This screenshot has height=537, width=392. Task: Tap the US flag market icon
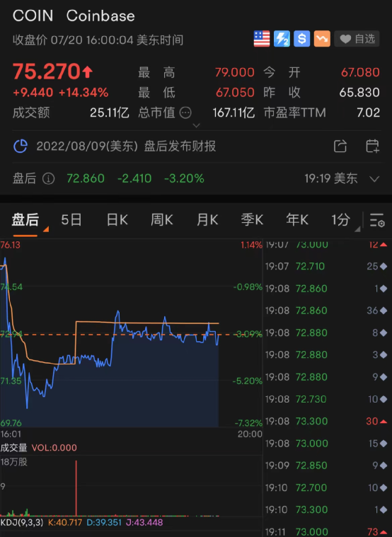[x=261, y=39]
